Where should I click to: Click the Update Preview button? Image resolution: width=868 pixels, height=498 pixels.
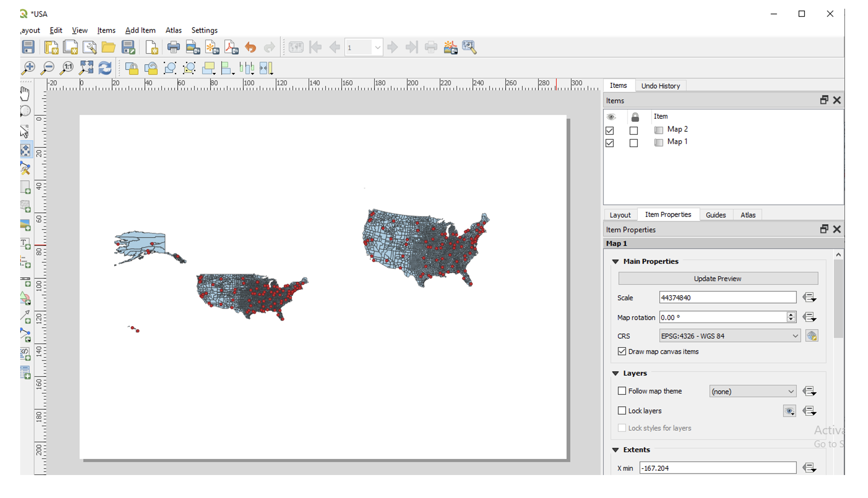[718, 278]
